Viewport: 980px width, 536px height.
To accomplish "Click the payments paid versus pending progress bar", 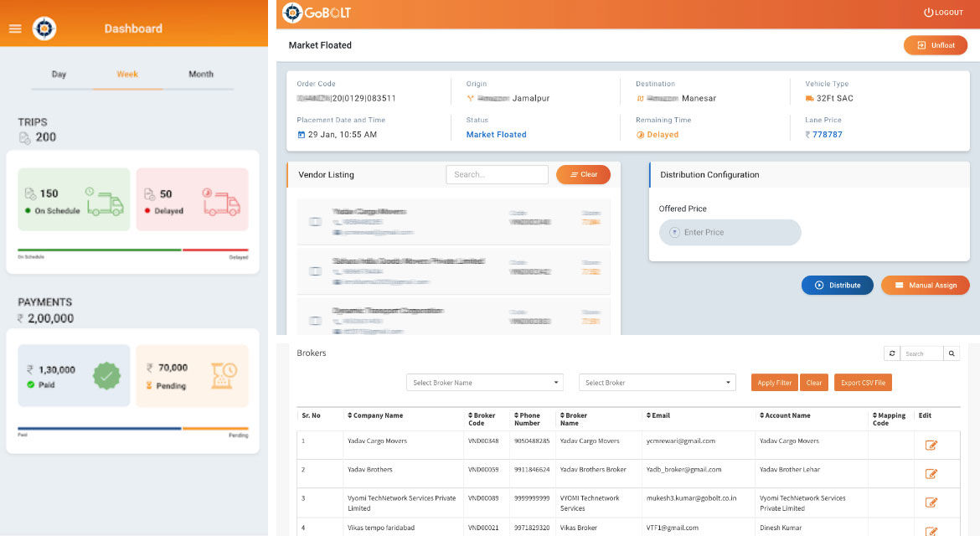I will [133, 429].
